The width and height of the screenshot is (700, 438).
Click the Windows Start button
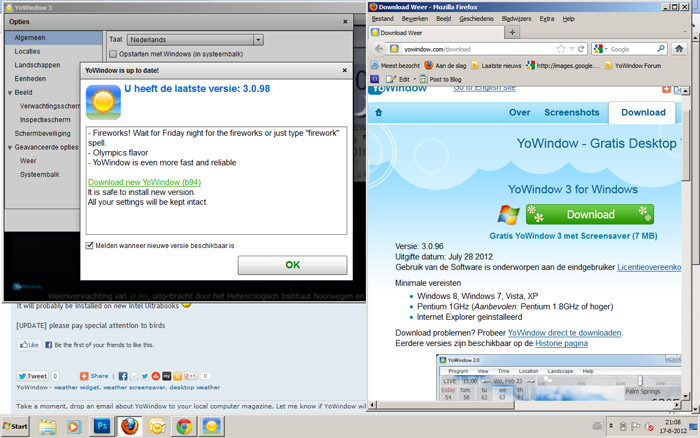click(x=15, y=426)
